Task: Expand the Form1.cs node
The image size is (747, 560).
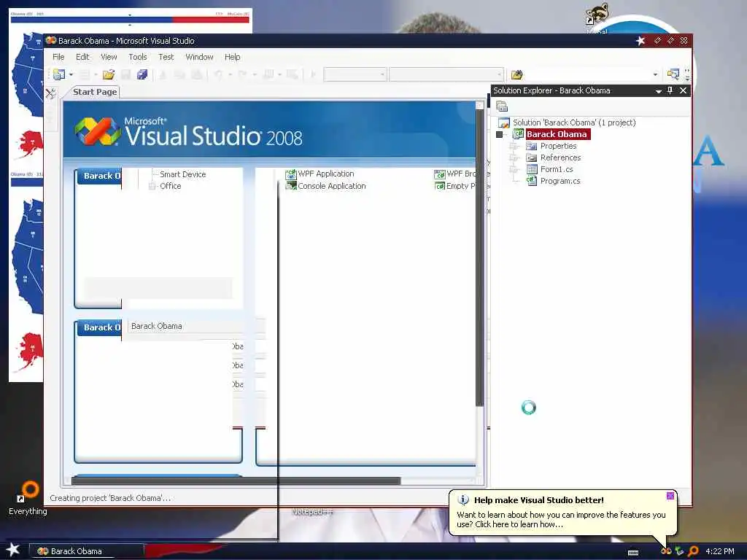Action: (x=514, y=169)
